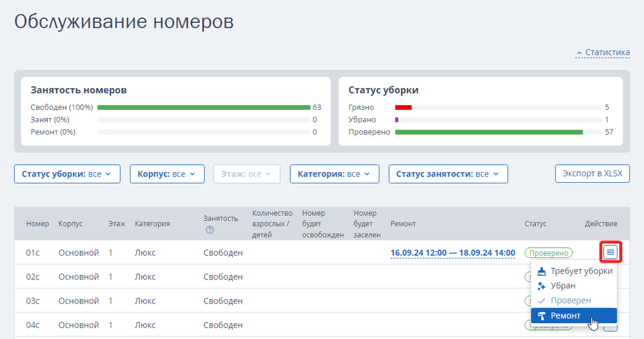Choose Убран in the action menu
The width and height of the screenshot is (644, 339).
click(x=574, y=286)
